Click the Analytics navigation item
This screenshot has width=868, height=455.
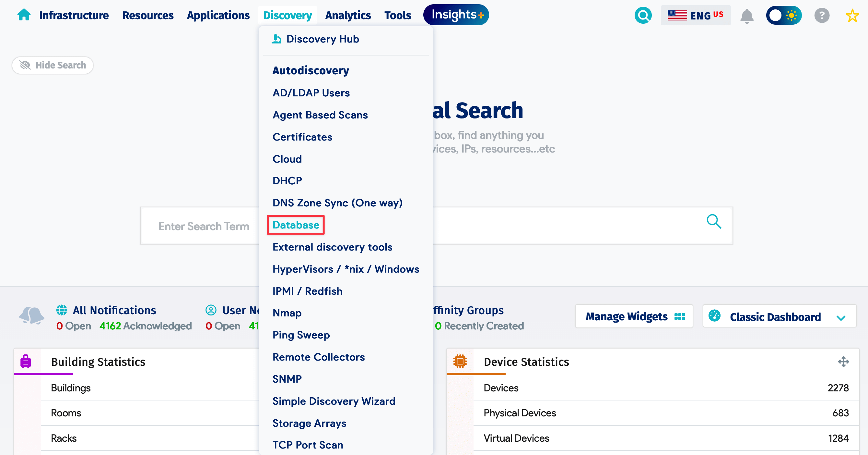(x=348, y=15)
